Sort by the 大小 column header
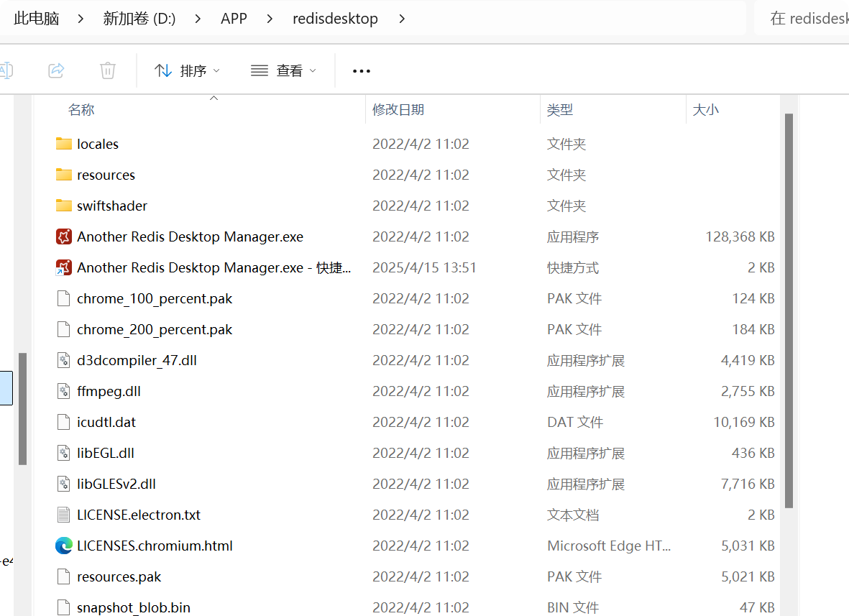Viewport: 849px width, 616px height. tap(705, 110)
